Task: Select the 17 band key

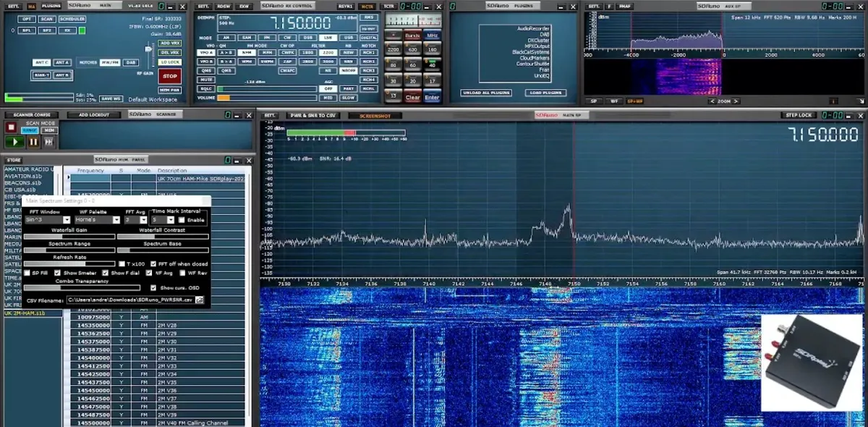Action: pyautogui.click(x=432, y=81)
